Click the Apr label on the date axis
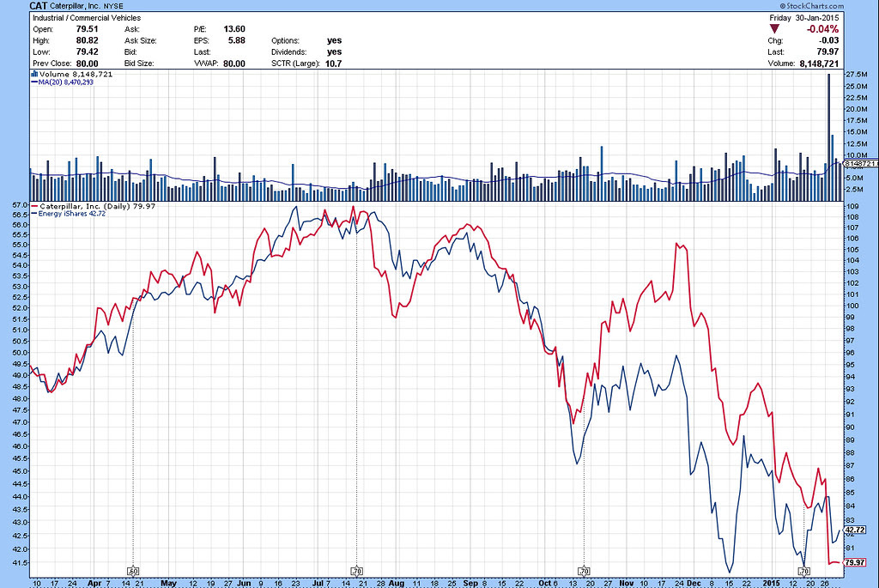 (94, 583)
